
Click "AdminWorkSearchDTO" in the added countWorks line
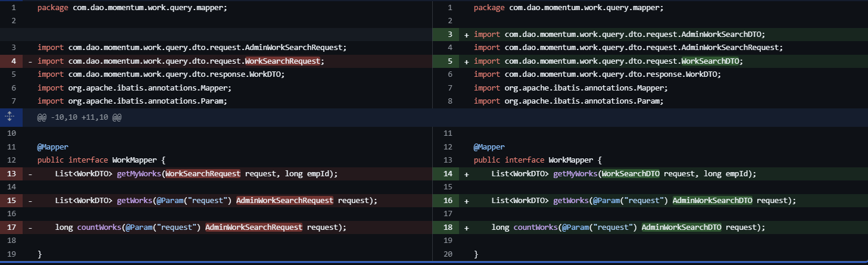tap(682, 227)
